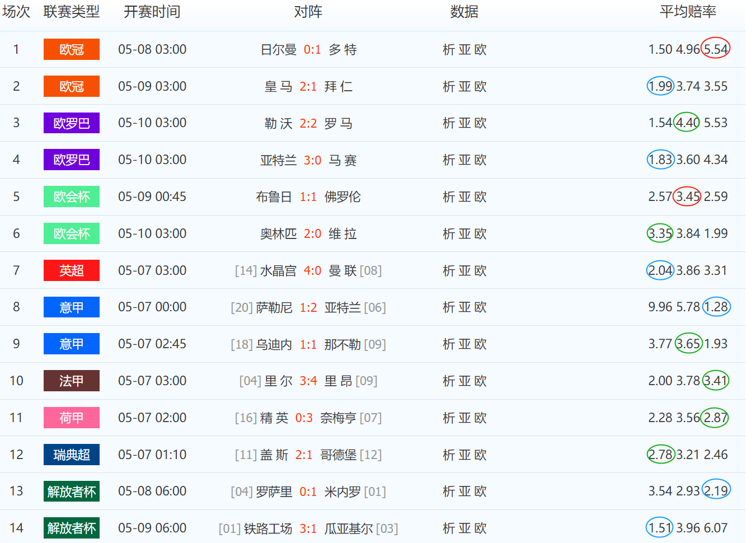Open 析 link for 里尔 vs 里昂

tap(449, 381)
